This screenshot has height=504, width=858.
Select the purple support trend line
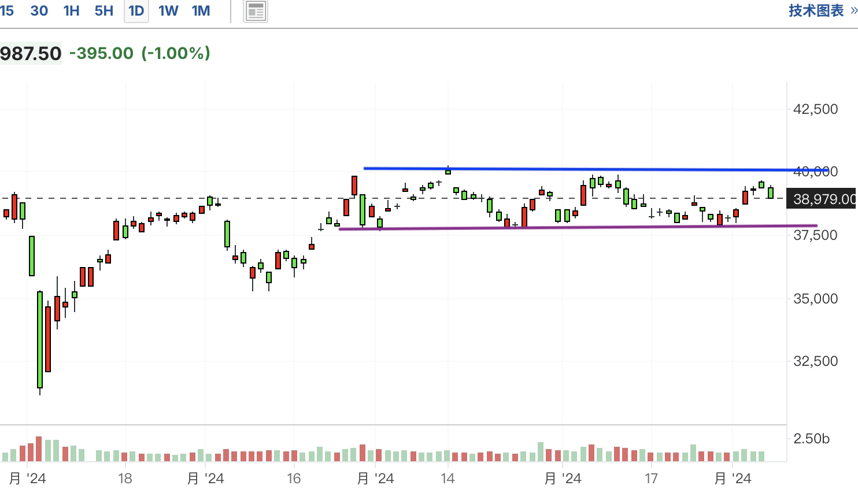578,227
